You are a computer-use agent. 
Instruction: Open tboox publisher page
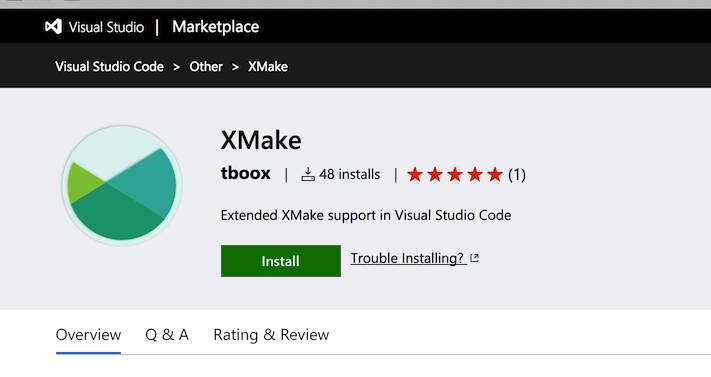click(x=245, y=173)
